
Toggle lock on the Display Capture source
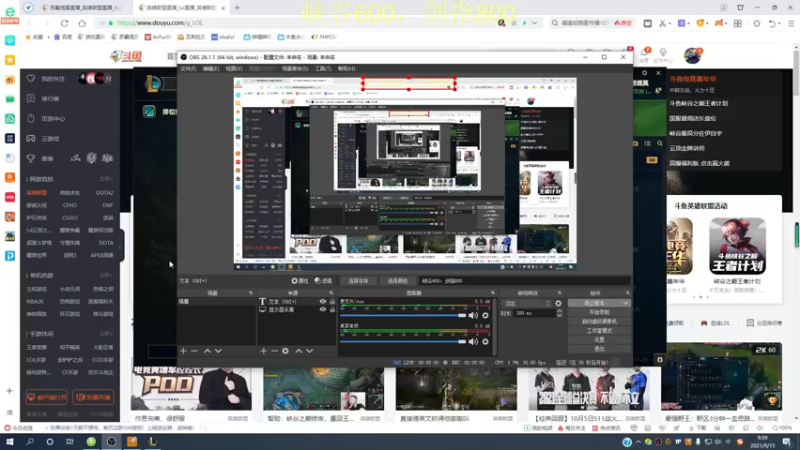click(332, 309)
